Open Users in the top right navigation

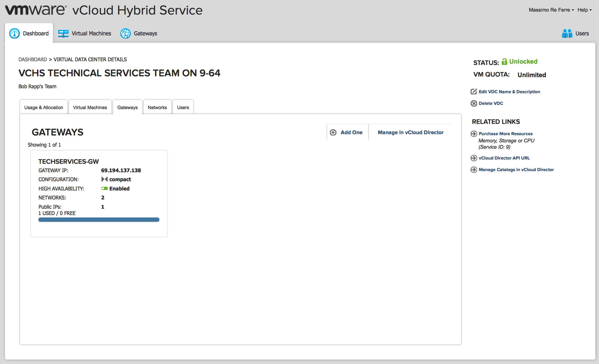click(x=575, y=34)
